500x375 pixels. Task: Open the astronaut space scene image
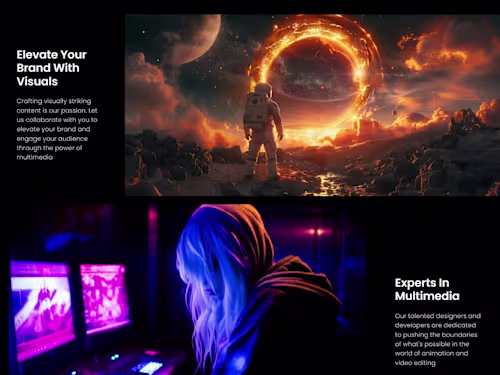[312, 105]
